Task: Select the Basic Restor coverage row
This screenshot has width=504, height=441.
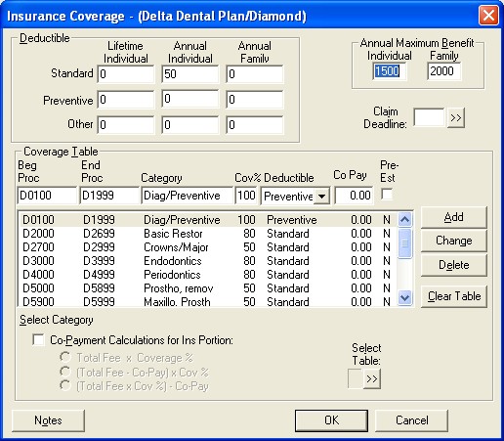Action: [208, 234]
